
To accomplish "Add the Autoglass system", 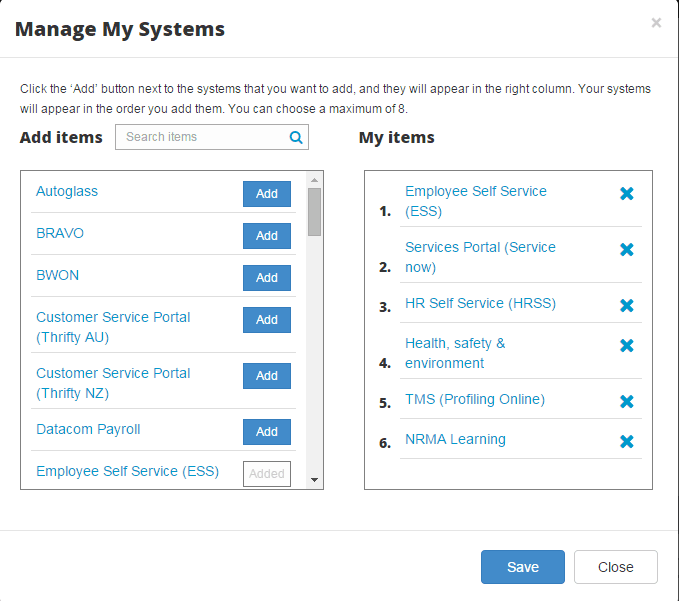I will 267,194.
